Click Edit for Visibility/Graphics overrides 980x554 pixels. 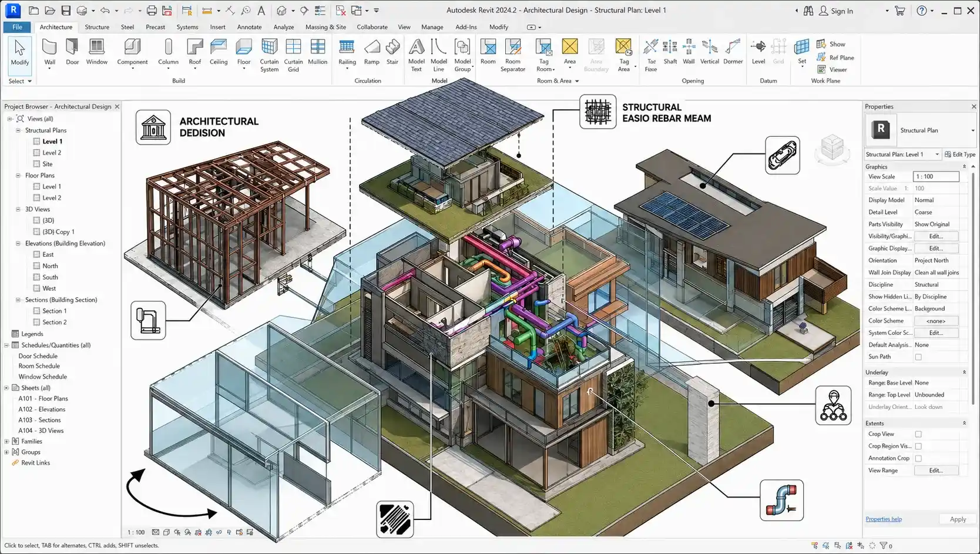tap(936, 236)
